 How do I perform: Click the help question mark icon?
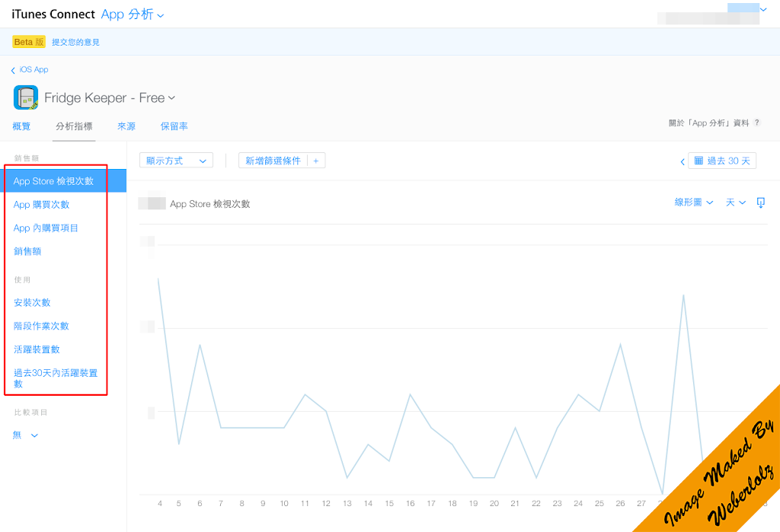[757, 123]
